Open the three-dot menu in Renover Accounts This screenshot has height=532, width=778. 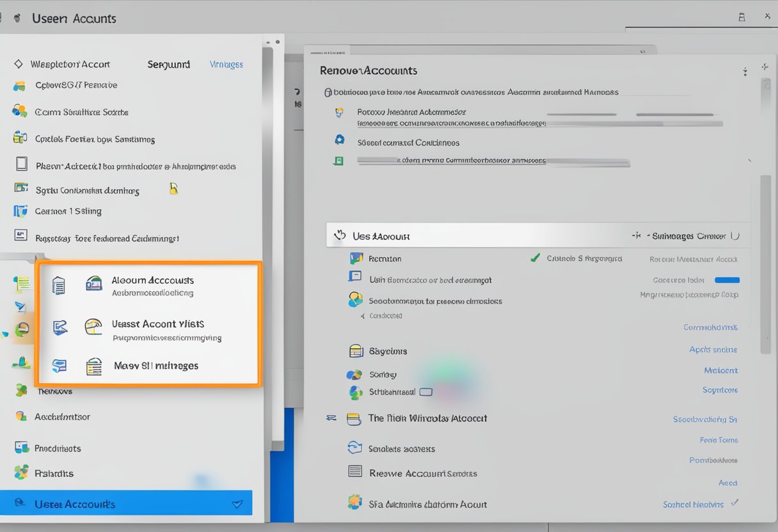tap(745, 72)
